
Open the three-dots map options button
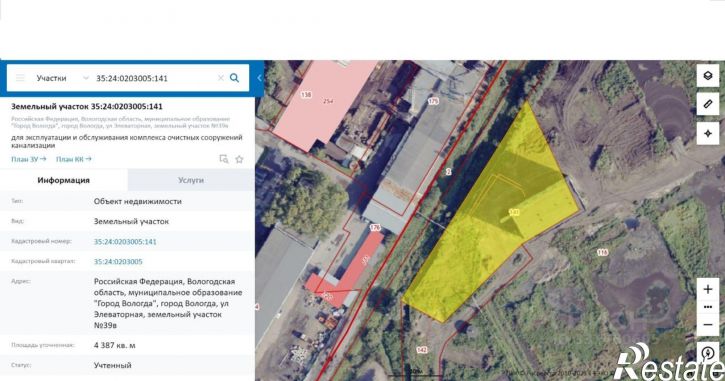[x=708, y=307]
